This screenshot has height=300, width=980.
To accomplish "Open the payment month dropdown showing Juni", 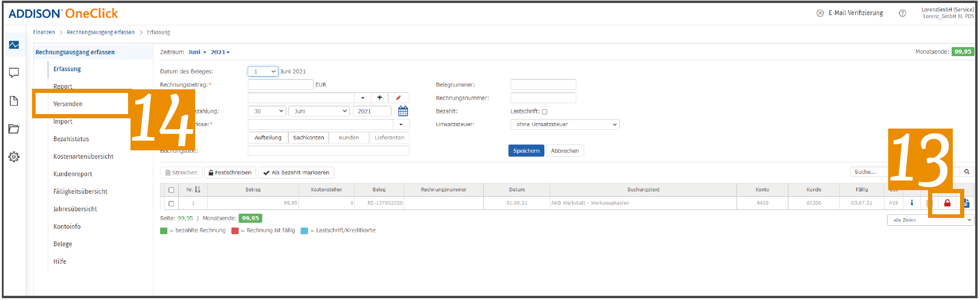I will click(319, 111).
